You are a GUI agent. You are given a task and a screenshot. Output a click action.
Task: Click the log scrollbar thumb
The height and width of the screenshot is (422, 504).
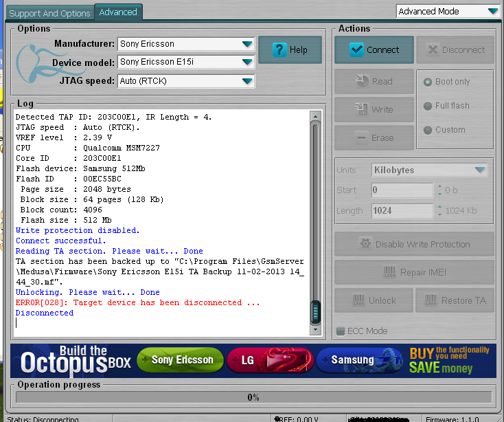click(x=315, y=312)
